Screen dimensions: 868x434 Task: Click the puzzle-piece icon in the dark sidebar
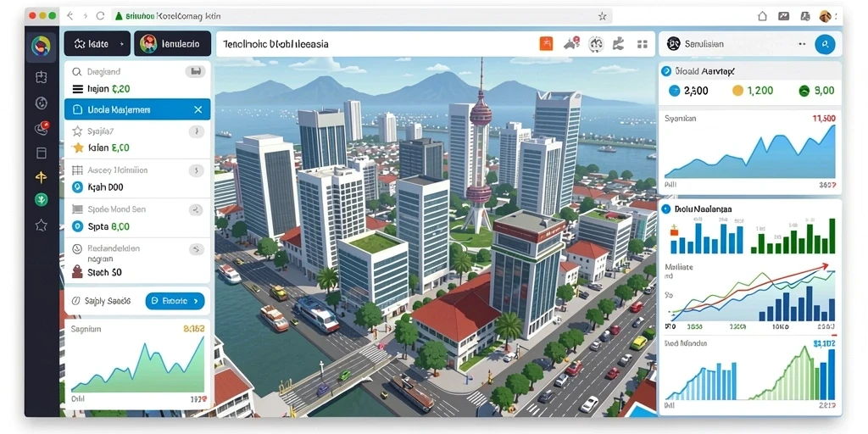click(x=41, y=77)
